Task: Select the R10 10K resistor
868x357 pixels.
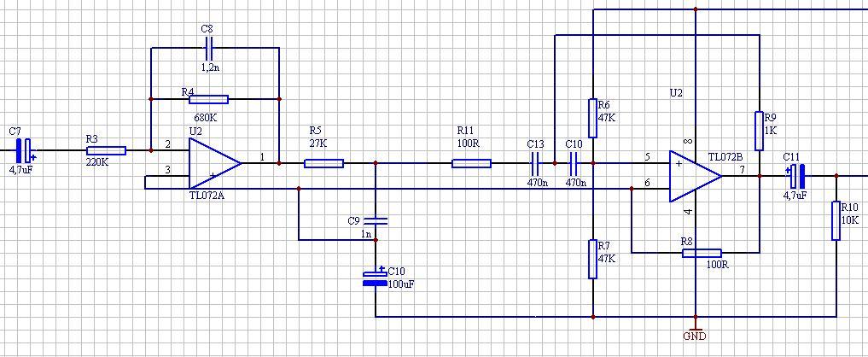Action: [x=836, y=220]
